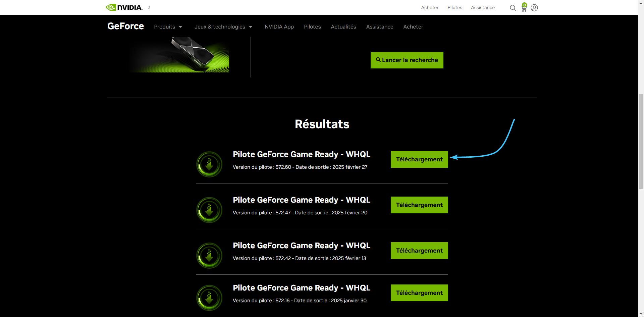Expand the chevron next to NVIDIA logo
The image size is (644, 317).
pos(149,7)
